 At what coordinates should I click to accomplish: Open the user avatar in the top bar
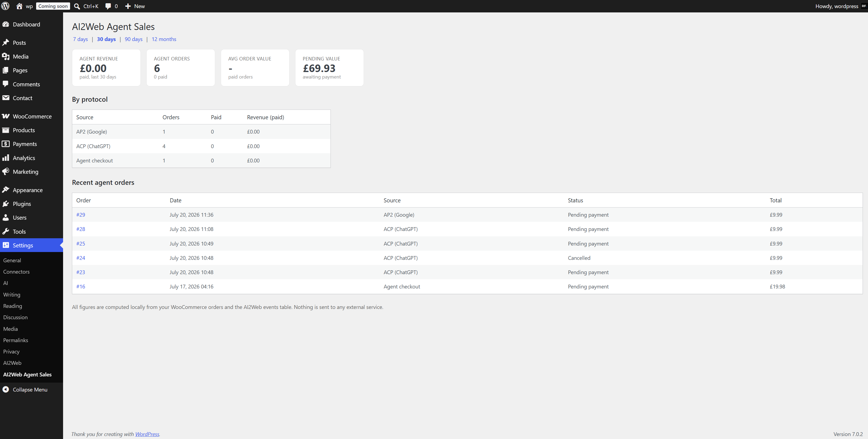click(x=864, y=6)
